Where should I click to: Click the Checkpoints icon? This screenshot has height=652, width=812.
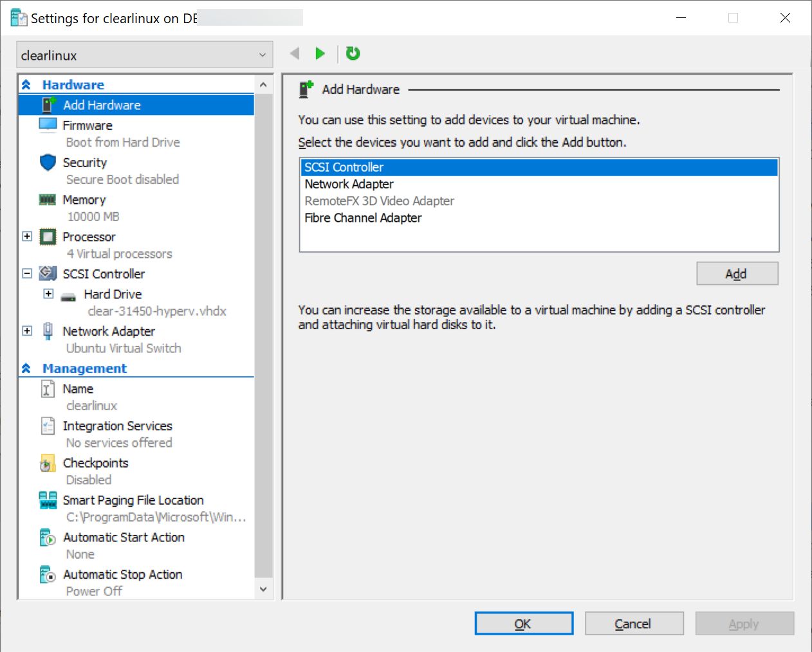[48, 463]
